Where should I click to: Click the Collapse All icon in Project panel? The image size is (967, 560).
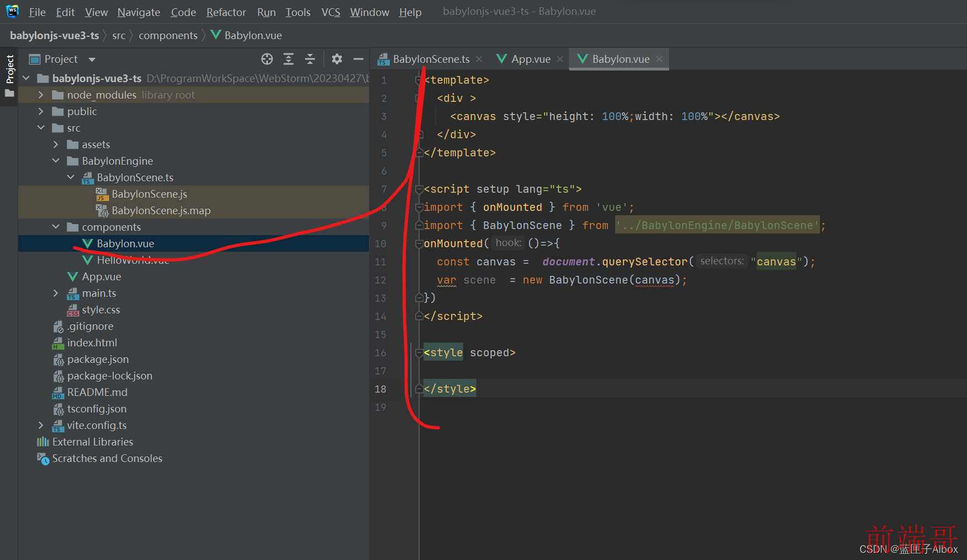[310, 59]
